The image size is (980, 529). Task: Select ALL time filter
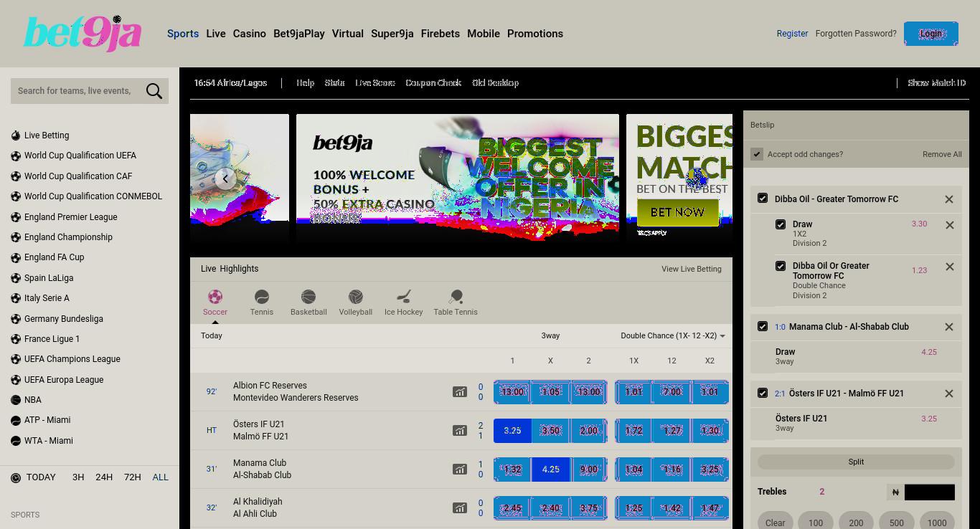click(x=160, y=477)
